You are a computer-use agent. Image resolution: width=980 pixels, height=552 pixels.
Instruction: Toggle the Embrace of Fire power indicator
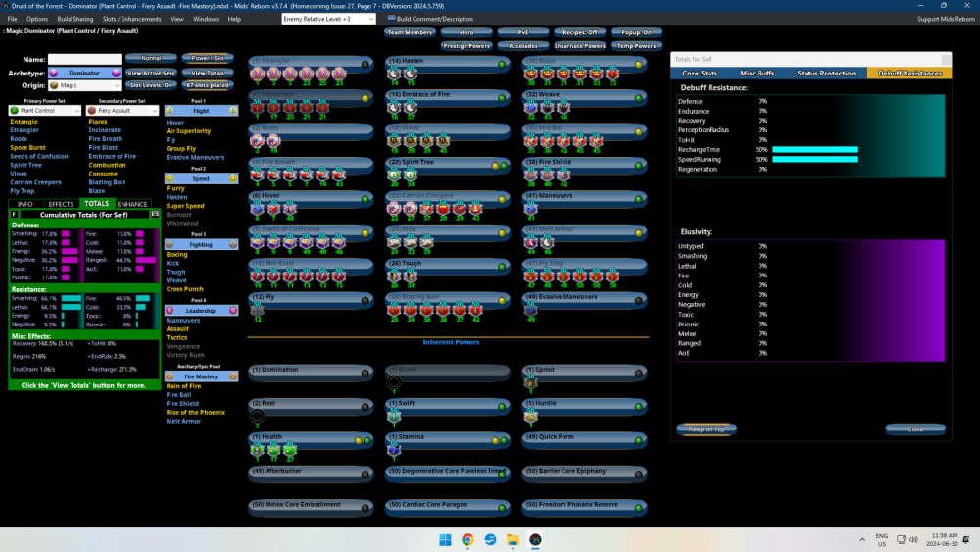(x=502, y=98)
